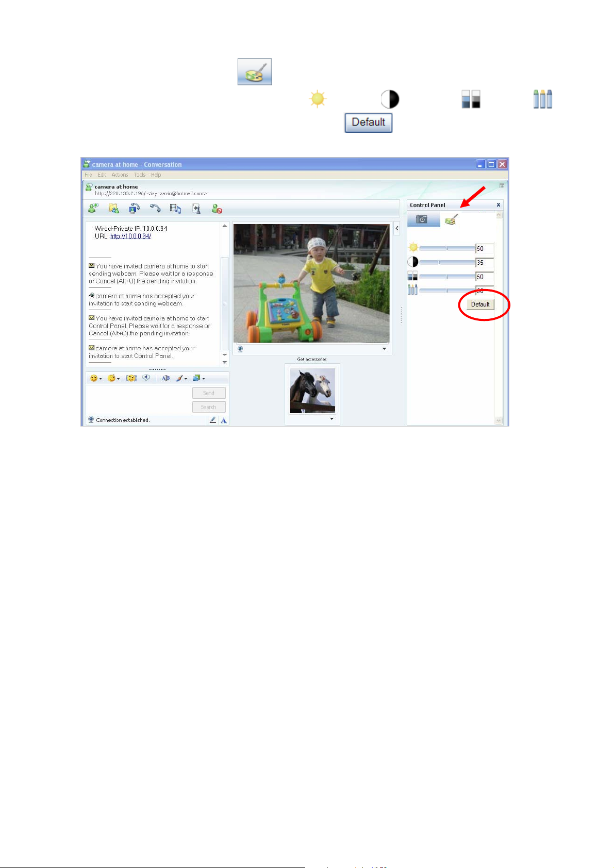Click the fourth slider beside the crayons icon
This screenshot has height=868, width=614.
click(447, 291)
